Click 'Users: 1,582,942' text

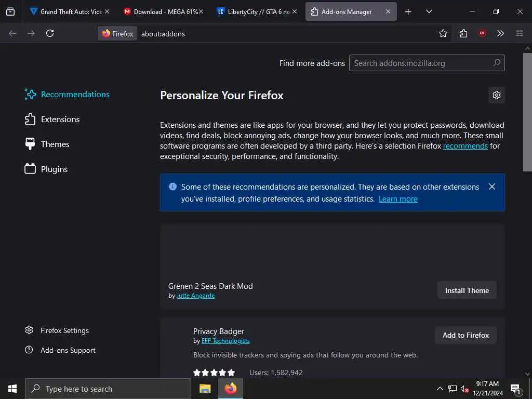click(x=276, y=373)
